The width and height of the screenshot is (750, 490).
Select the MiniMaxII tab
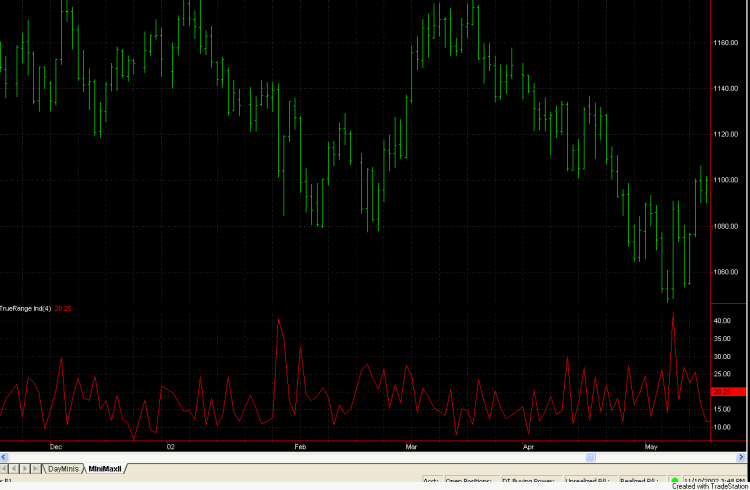pos(105,469)
